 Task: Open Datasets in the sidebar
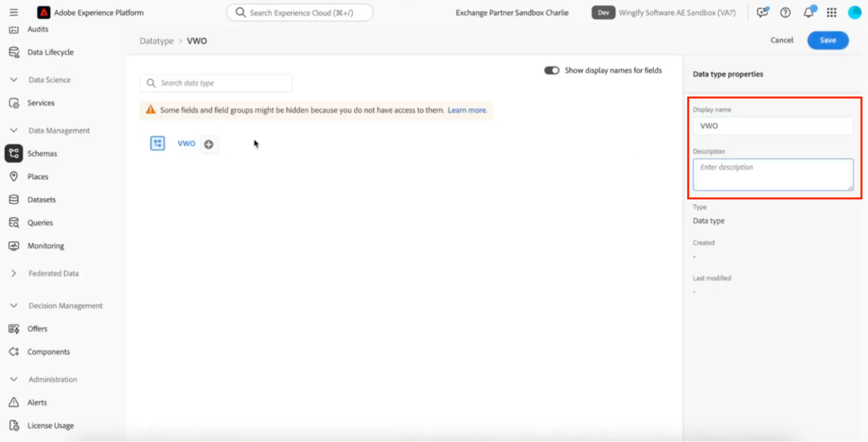[41, 200]
